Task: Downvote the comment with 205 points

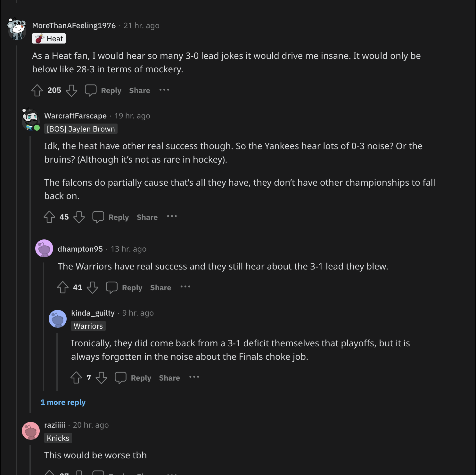Action: 71,91
